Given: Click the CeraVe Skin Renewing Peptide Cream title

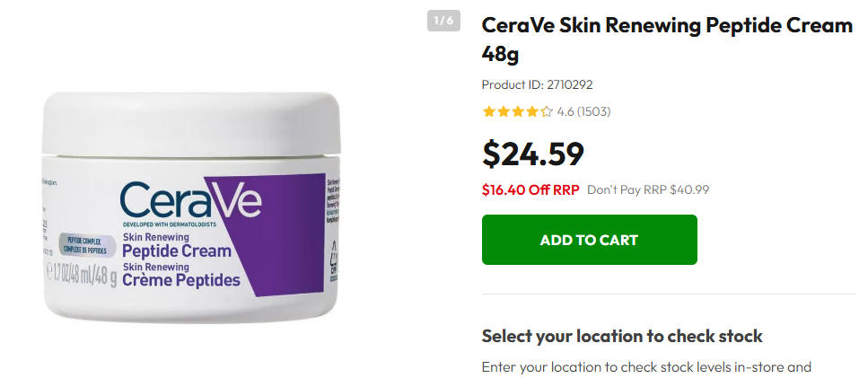Looking at the screenshot, I should pyautogui.click(x=667, y=40).
